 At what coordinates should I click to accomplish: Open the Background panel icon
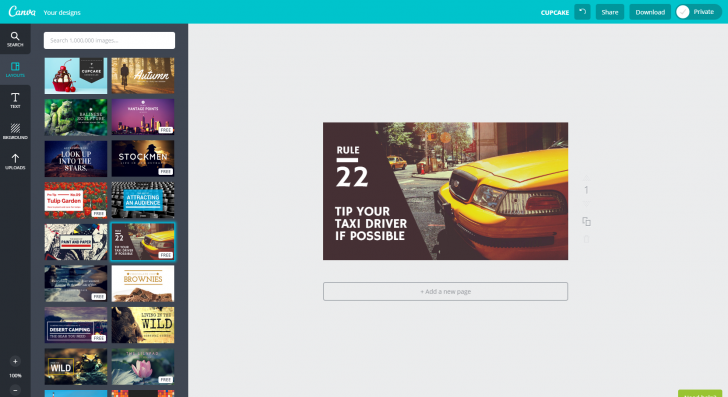[x=15, y=131]
